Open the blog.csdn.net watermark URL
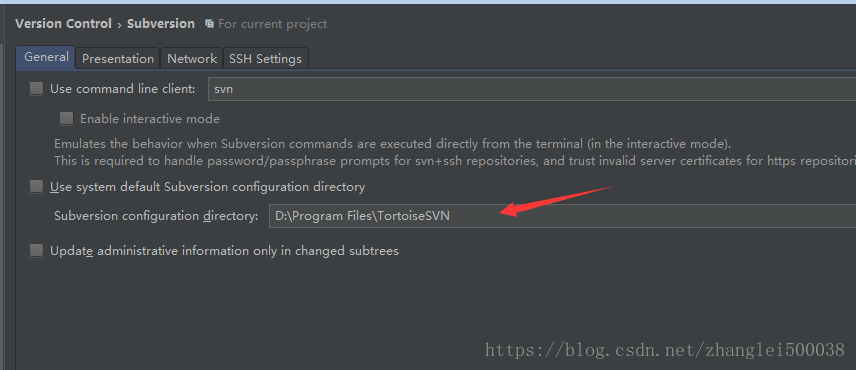Viewport: 856px width, 370px height. 665,350
